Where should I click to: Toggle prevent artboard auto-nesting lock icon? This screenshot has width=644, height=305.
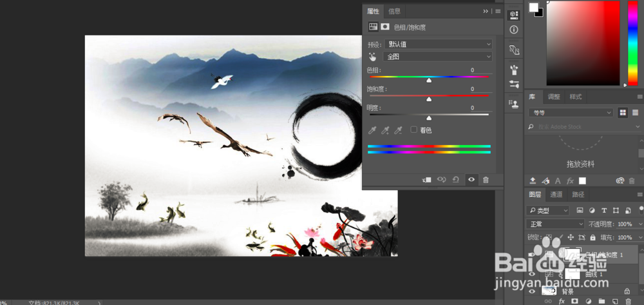coord(582,237)
